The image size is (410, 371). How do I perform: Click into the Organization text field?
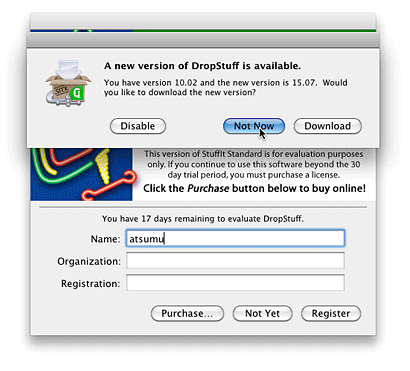(x=235, y=260)
